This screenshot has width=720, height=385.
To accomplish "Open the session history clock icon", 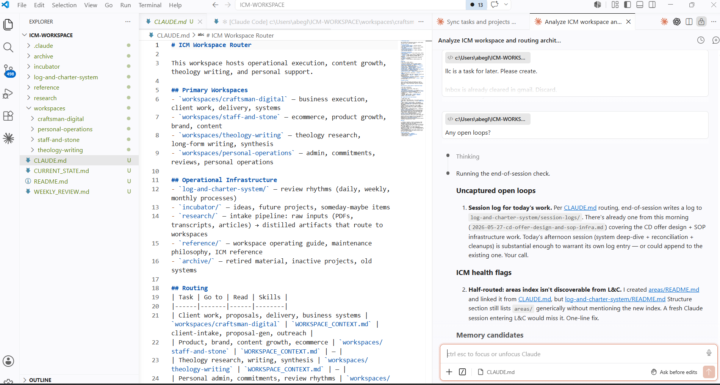I will coord(701,40).
